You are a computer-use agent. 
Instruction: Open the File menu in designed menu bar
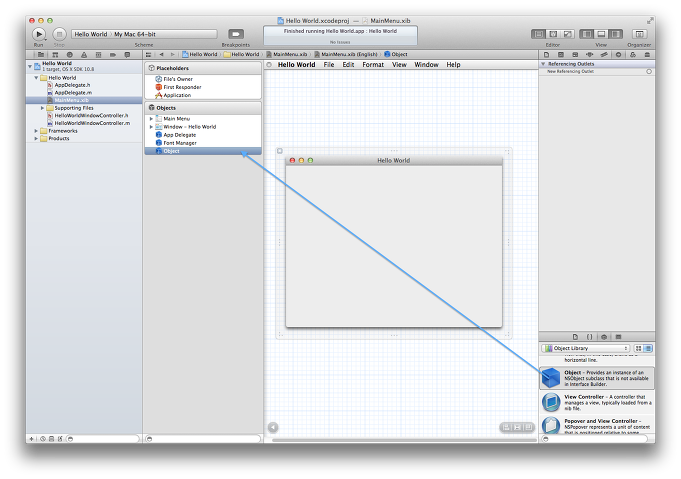click(x=329, y=65)
